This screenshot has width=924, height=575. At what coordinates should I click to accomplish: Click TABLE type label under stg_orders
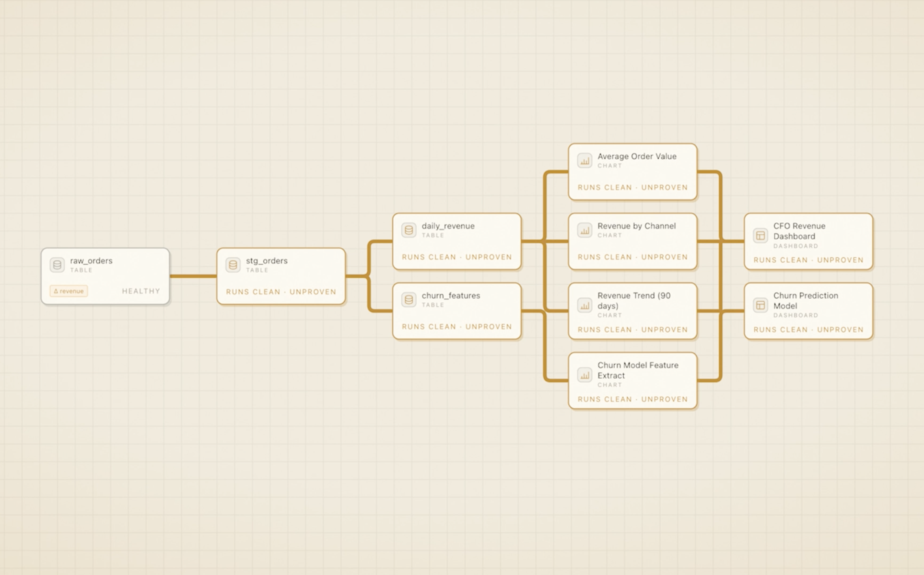(257, 270)
